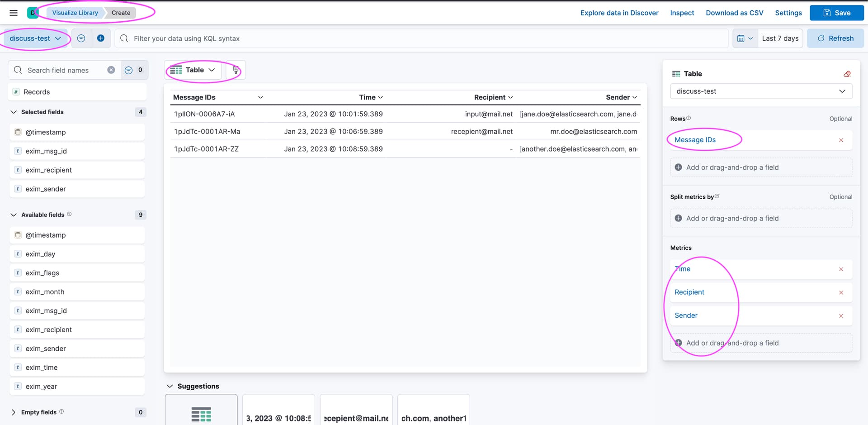This screenshot has height=425, width=868.
Task: Click exim_time in Available fields
Action: click(77, 368)
